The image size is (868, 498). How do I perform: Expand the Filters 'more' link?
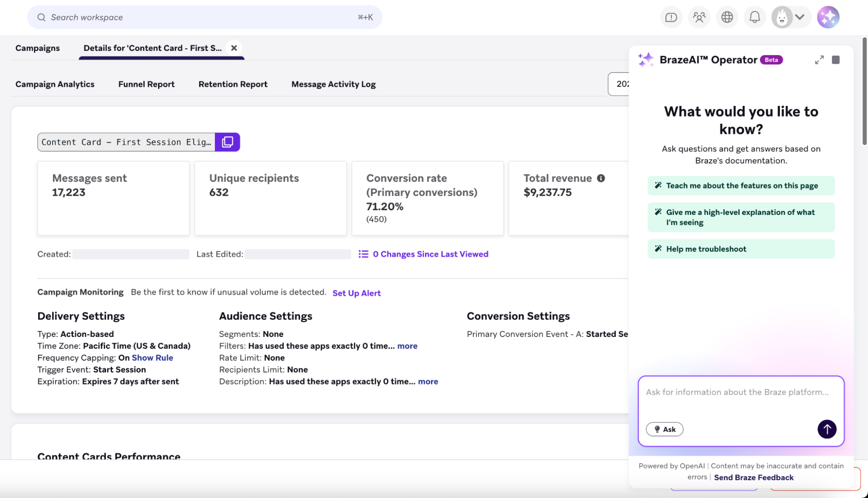click(407, 346)
